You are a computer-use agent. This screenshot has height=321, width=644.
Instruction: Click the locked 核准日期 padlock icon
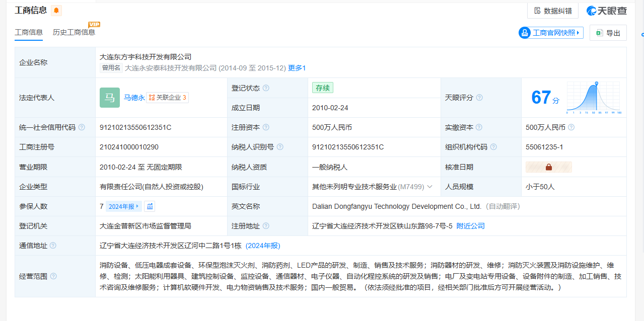[x=548, y=167]
